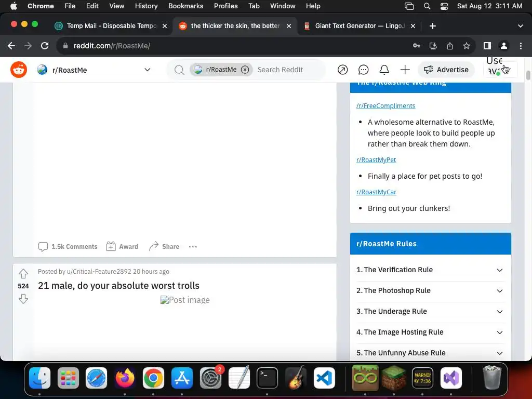
Task: Open a new Chrome tab
Action: click(433, 26)
